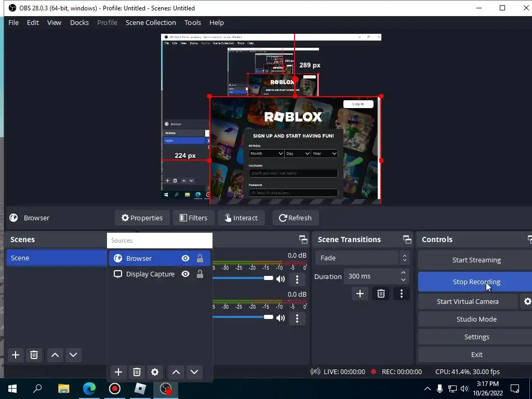Open Filters for the Browser source

click(x=193, y=218)
